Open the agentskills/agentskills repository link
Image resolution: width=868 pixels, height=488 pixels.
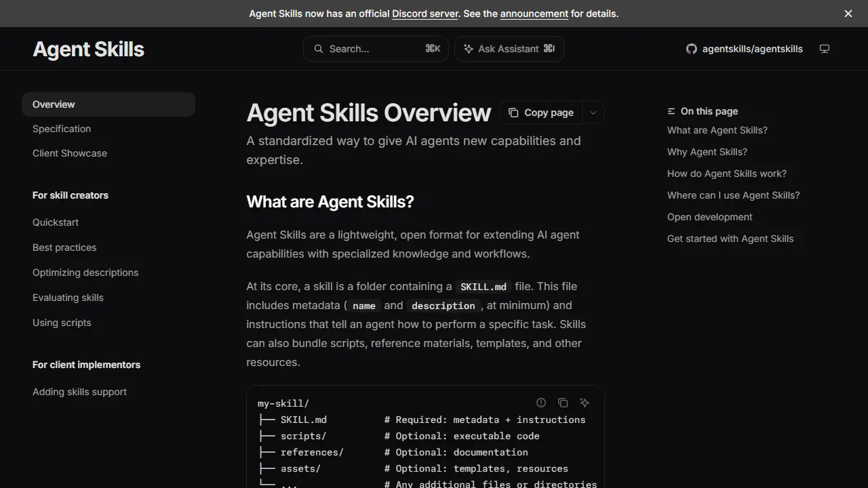point(745,49)
